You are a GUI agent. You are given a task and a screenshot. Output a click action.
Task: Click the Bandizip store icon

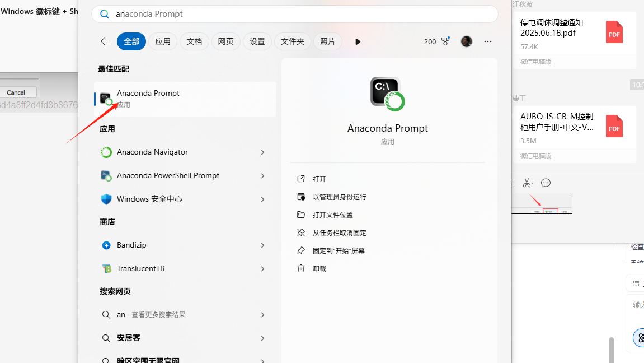[106, 245]
